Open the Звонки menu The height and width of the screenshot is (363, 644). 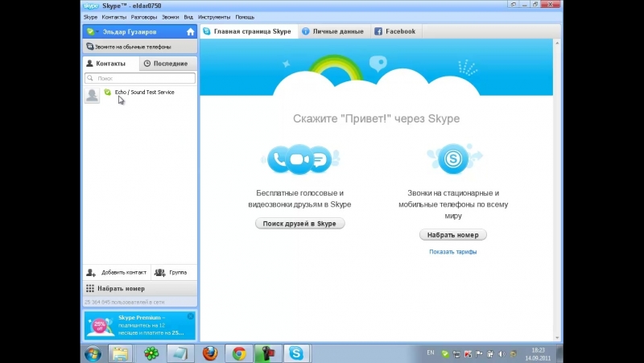tap(171, 17)
